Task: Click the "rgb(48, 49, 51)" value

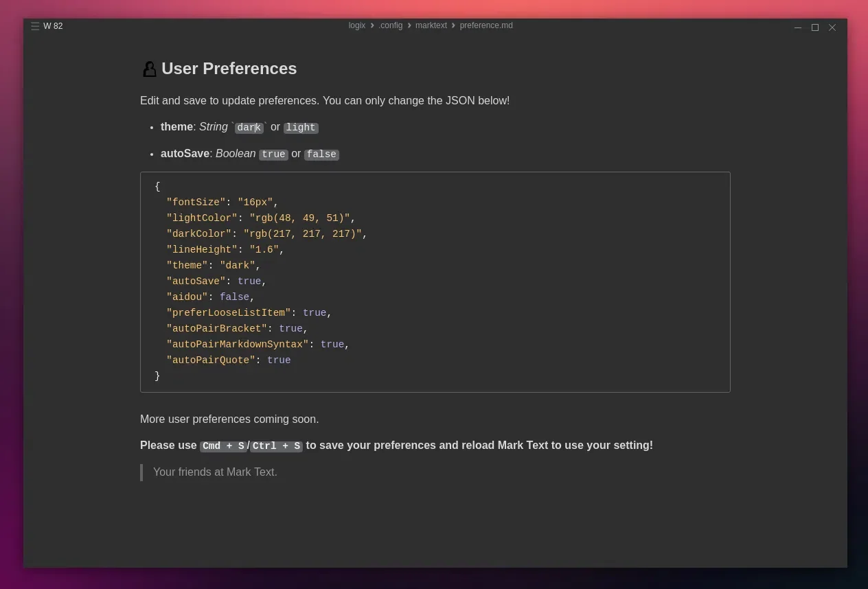Action: [x=300, y=218]
